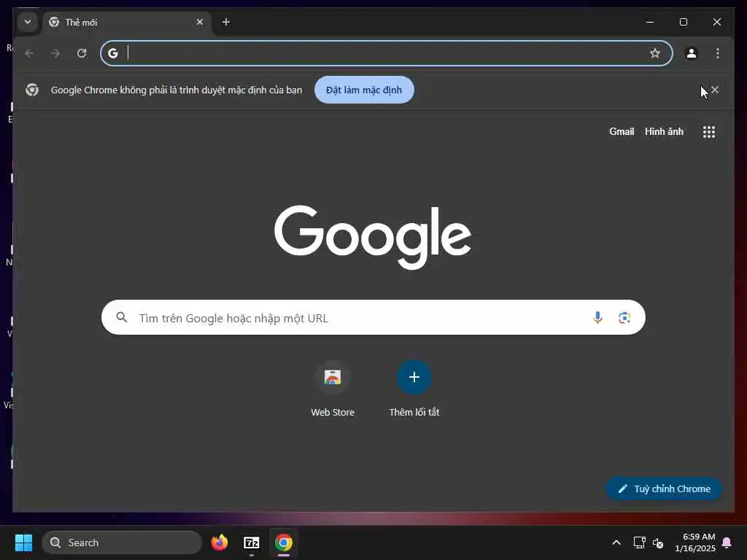Focus the Chrome address bar
Screen dimensions: 747x560
pyautogui.click(x=386, y=53)
